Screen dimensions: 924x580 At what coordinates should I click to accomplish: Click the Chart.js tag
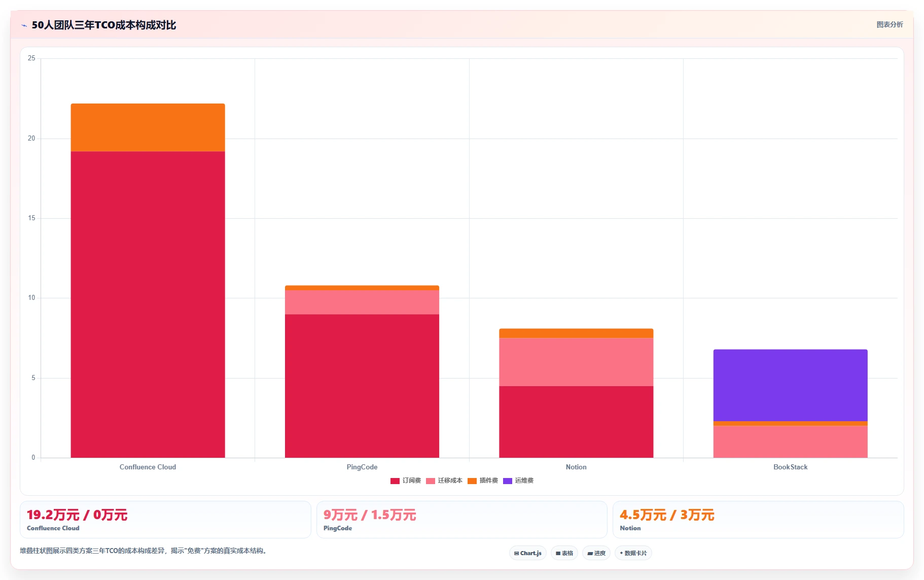pos(527,553)
